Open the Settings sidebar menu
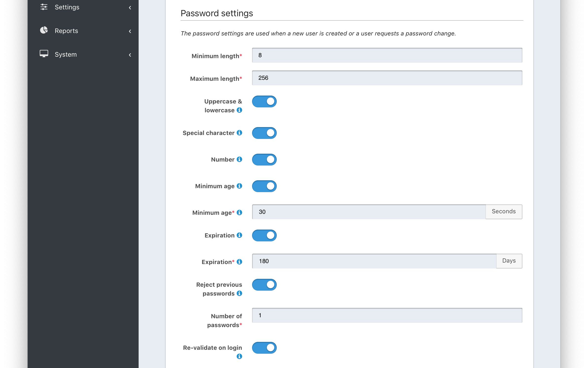The height and width of the screenshot is (368, 588). (83, 7)
